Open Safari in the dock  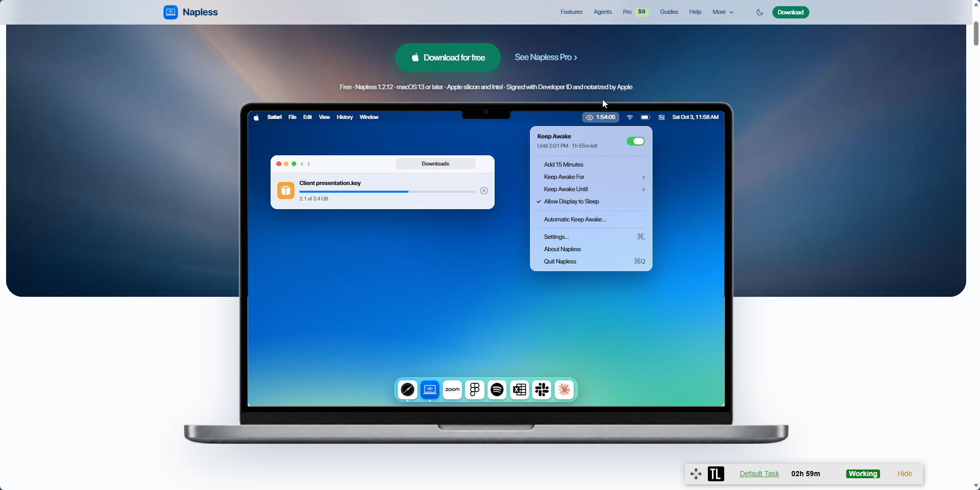coord(407,390)
